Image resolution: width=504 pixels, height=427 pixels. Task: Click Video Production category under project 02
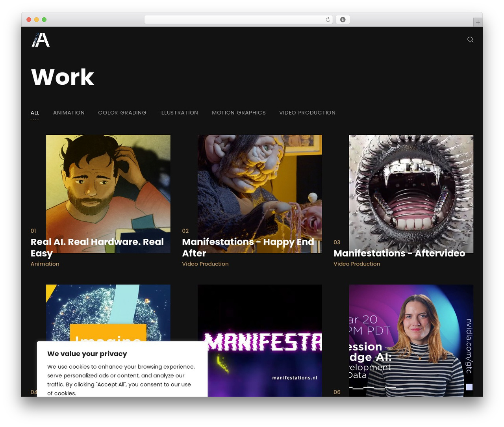click(x=205, y=264)
